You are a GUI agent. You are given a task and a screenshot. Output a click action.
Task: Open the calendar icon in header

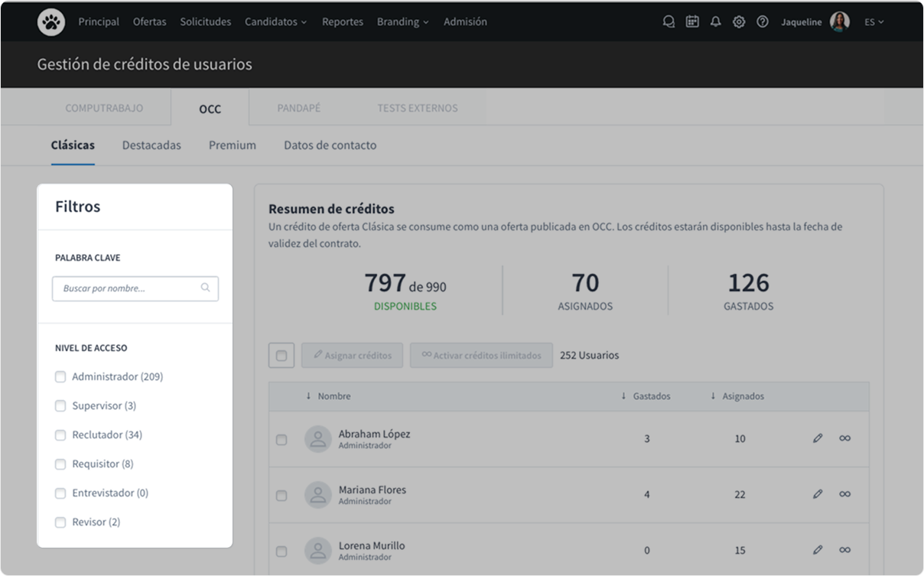692,22
